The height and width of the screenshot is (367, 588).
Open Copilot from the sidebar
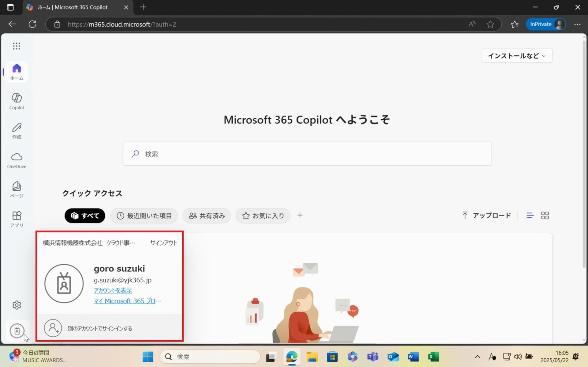point(17,101)
